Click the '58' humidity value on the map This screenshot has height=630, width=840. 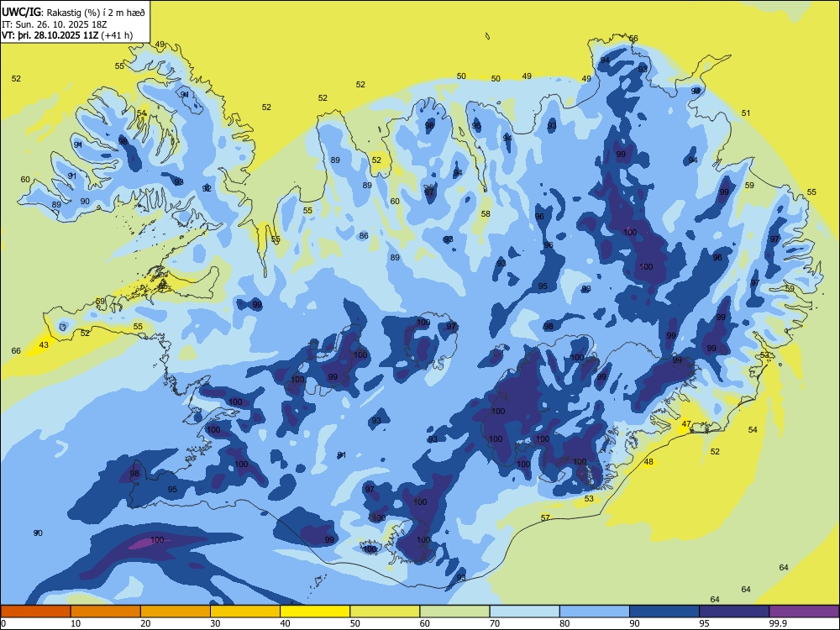[486, 213]
